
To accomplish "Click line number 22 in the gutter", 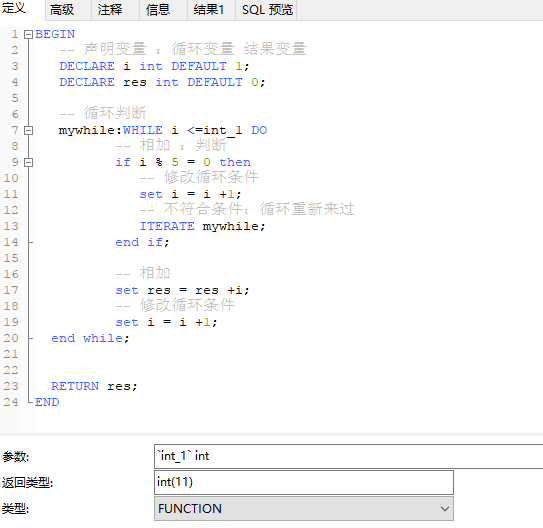I will point(11,370).
